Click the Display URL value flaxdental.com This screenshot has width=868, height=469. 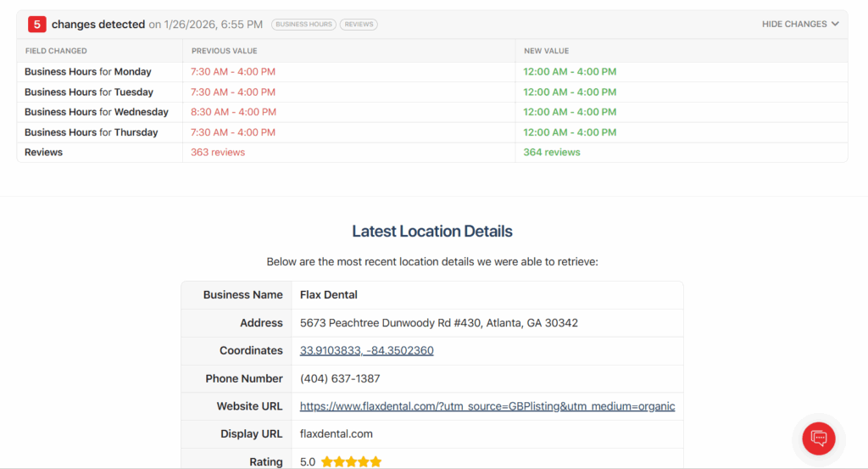pyautogui.click(x=337, y=434)
